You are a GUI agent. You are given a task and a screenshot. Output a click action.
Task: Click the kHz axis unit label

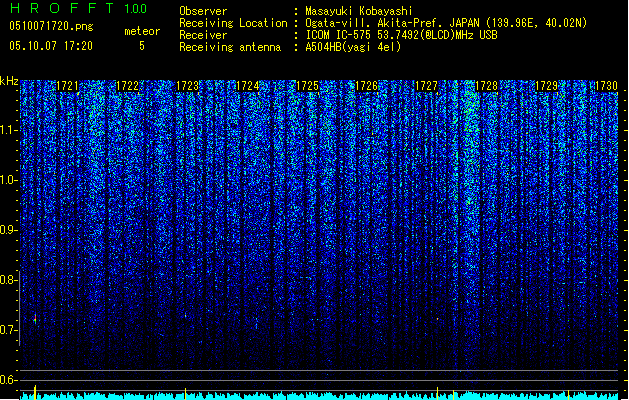coord(9,81)
